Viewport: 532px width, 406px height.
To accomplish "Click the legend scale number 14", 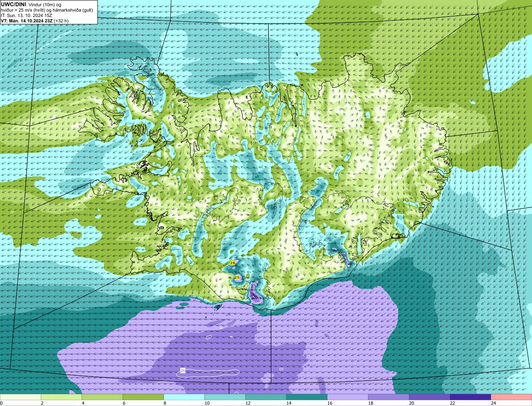I will (289, 403).
